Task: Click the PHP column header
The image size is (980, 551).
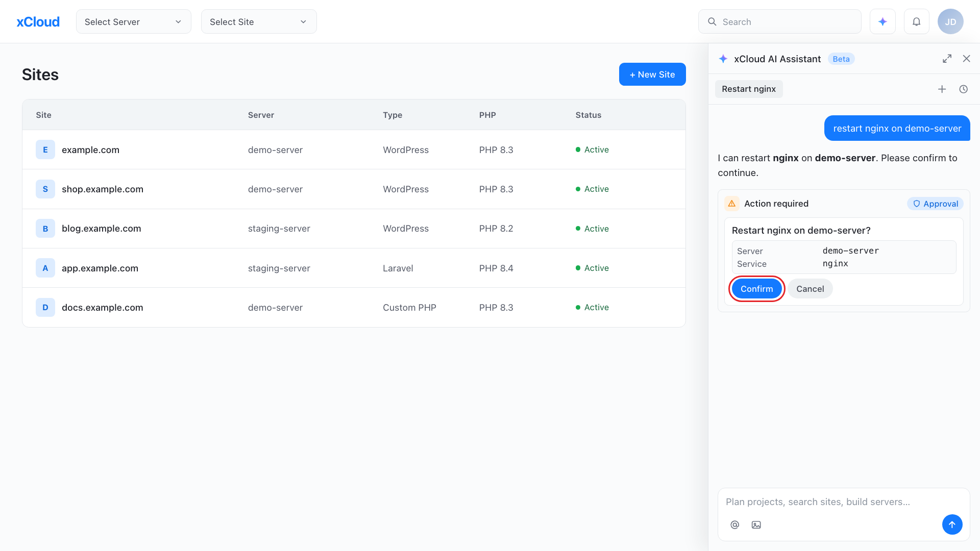Action: tap(487, 115)
